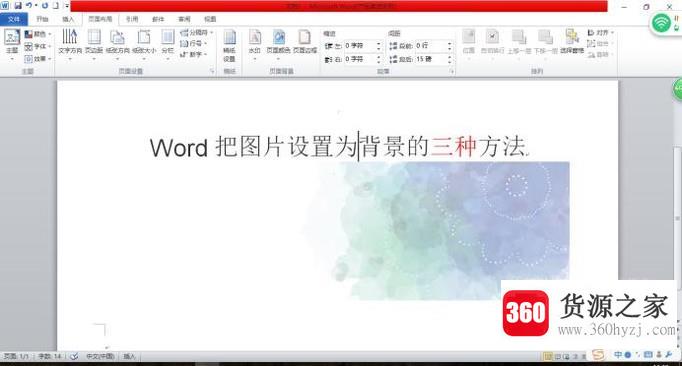Switch to the 视图 (View) tab
Image resolution: width=682 pixels, height=366 pixels.
[210, 19]
